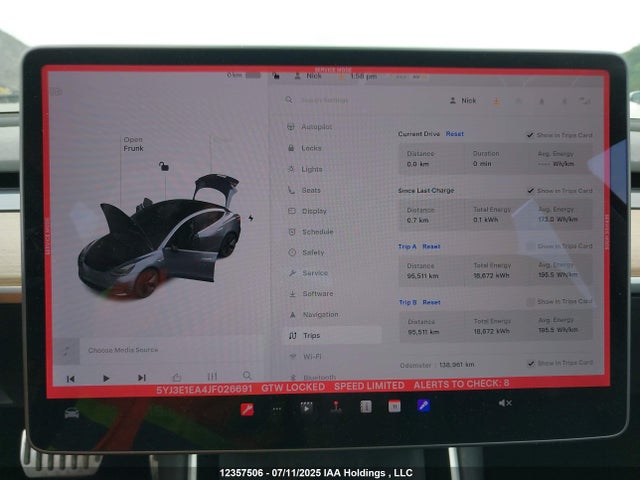640x480 pixels.
Task: Tap the Trip B name label
Action: (x=408, y=302)
